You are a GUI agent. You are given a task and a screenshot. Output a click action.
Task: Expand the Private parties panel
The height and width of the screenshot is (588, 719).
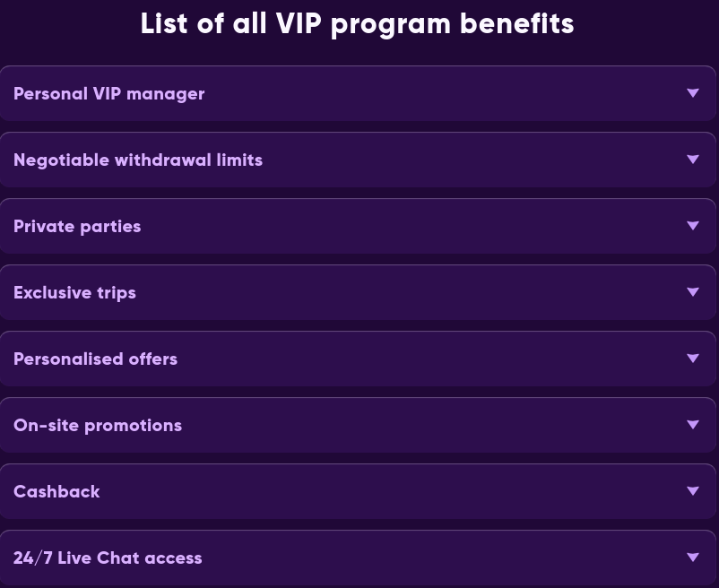(x=358, y=226)
